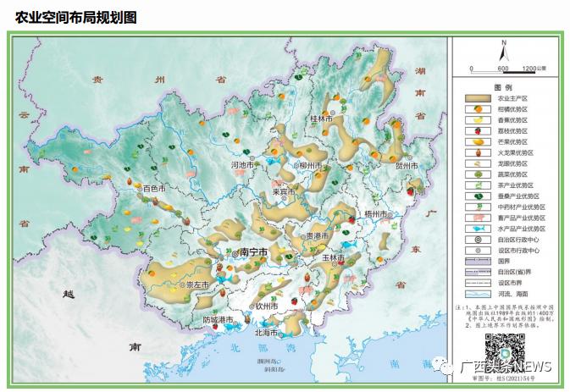Click the 南宁市 city label
The width and height of the screenshot is (570, 392).
coord(254,252)
